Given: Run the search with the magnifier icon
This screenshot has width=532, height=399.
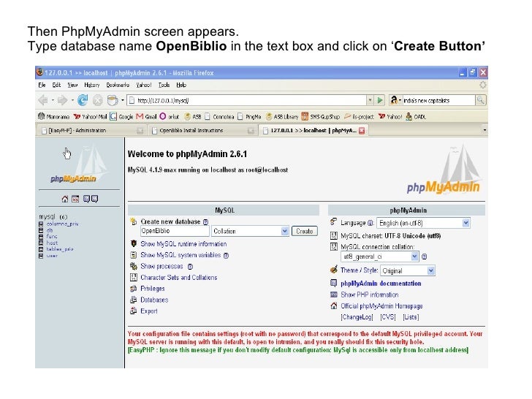Looking at the screenshot, I should coord(480,100).
